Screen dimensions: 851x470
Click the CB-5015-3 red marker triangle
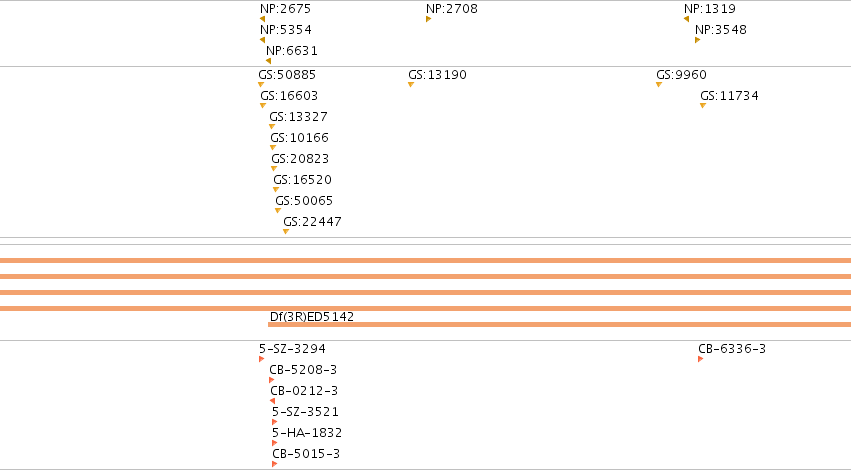point(275,464)
